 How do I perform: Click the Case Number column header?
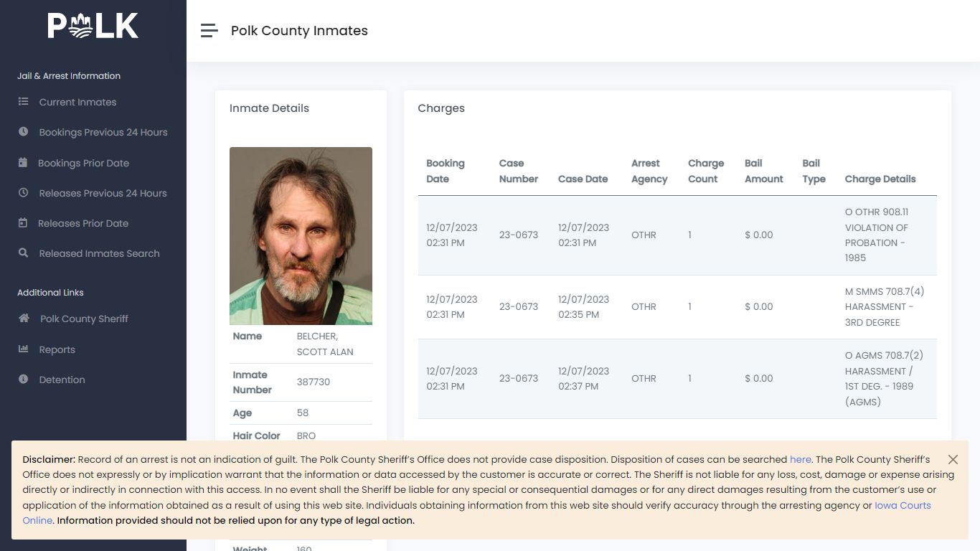(x=519, y=171)
